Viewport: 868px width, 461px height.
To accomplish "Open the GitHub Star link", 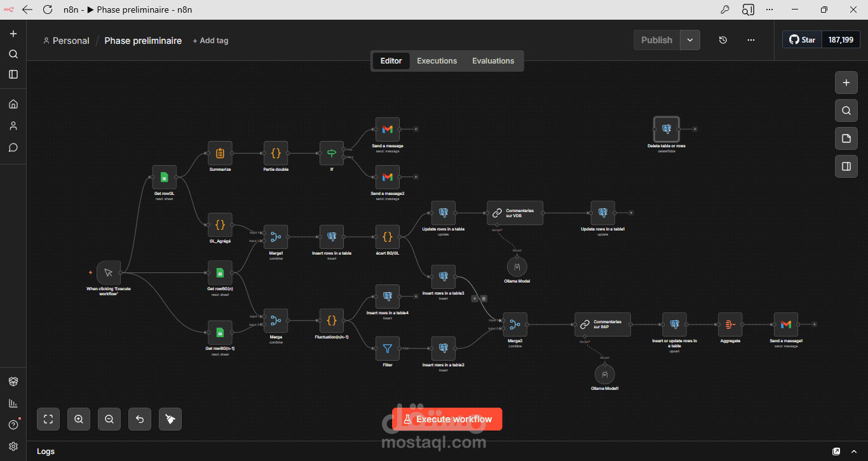I will (x=803, y=39).
